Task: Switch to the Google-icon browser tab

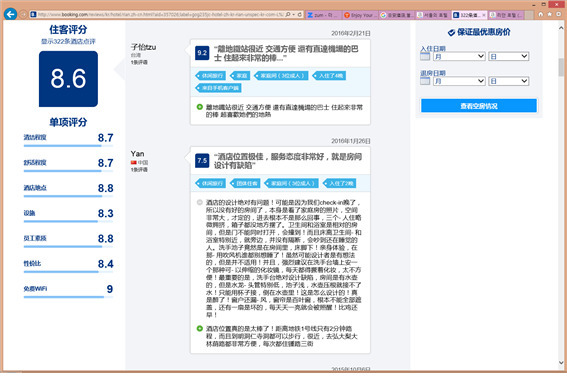Action: (x=397, y=15)
